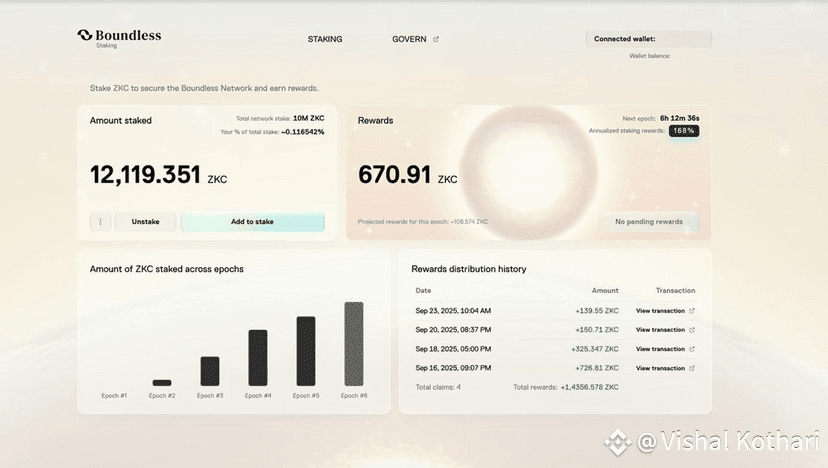Viewport: 828px width, 468px height.
Task: Open the STAKING tab
Action: click(x=325, y=39)
